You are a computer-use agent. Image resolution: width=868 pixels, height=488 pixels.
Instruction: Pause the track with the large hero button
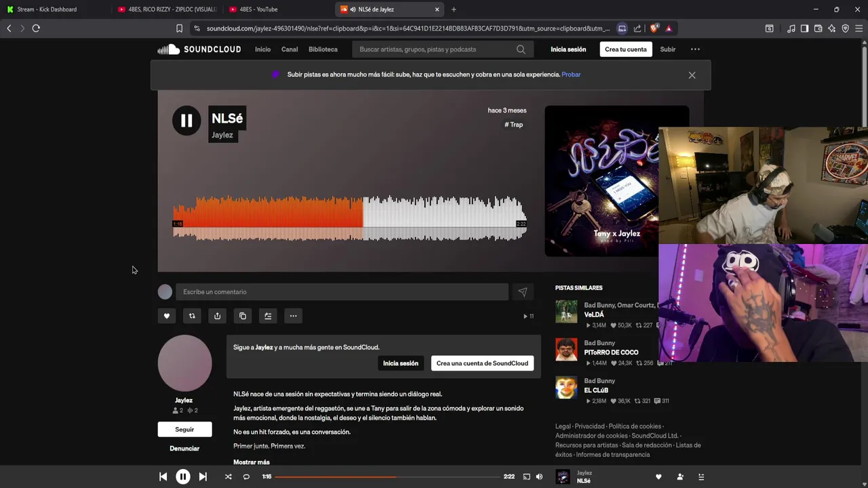click(x=186, y=121)
